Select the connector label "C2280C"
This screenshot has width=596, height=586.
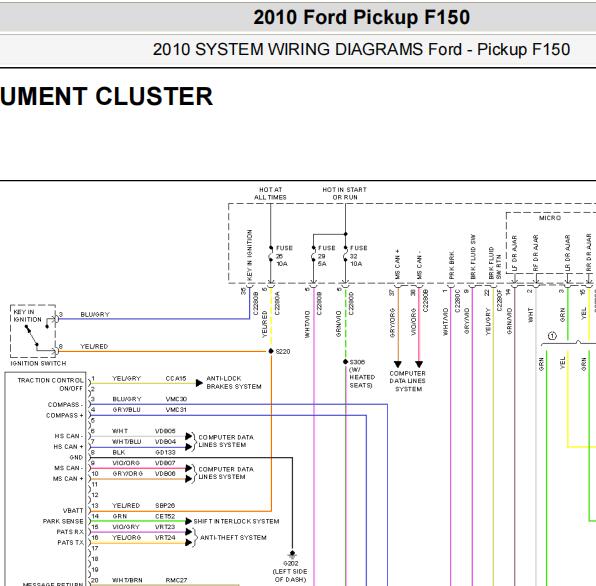point(458,300)
